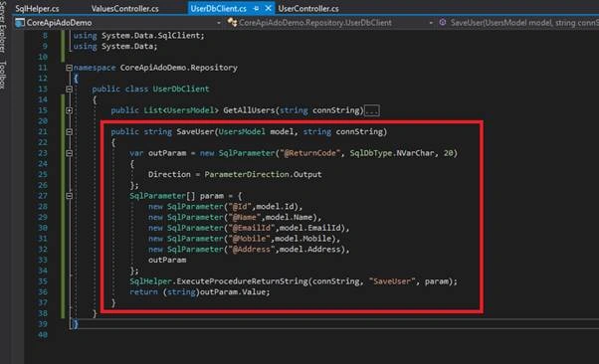This screenshot has height=364, width=599.
Task: Click the "@Name" parameter string
Action: (x=245, y=218)
